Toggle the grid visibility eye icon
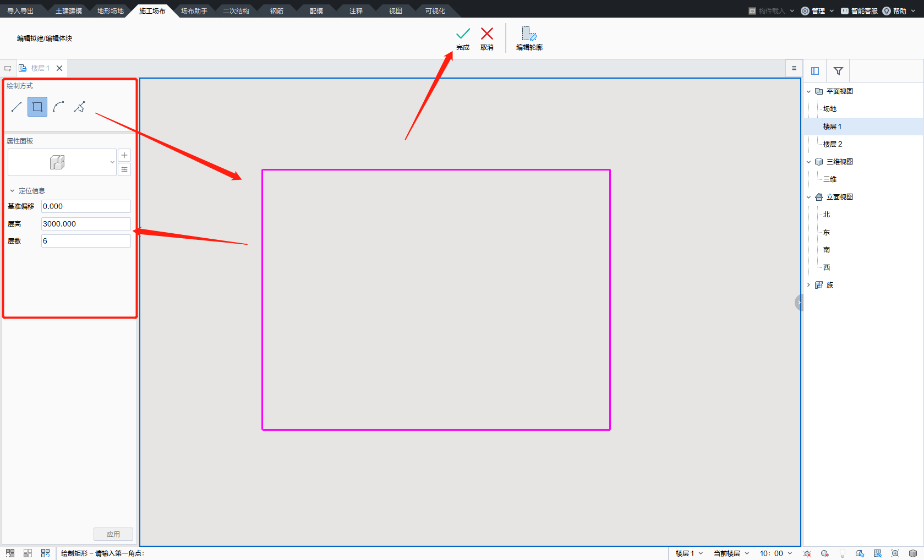The image size is (924, 560). click(x=877, y=553)
